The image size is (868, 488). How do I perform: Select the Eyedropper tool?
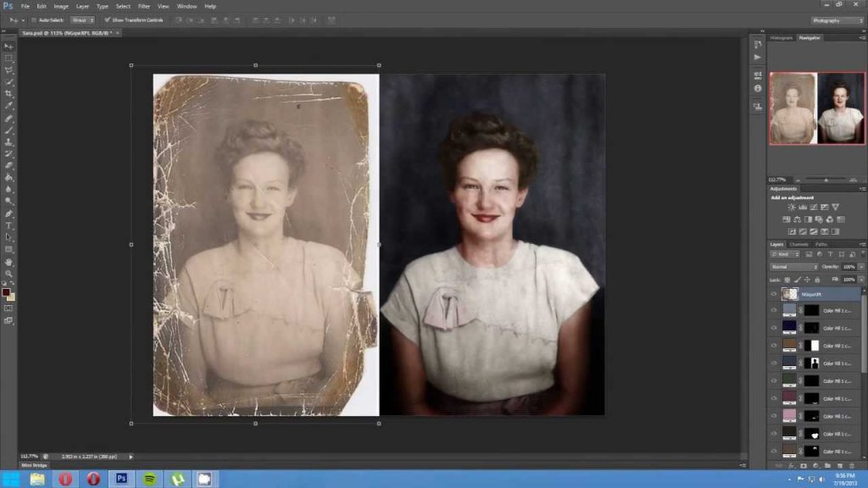(8, 106)
